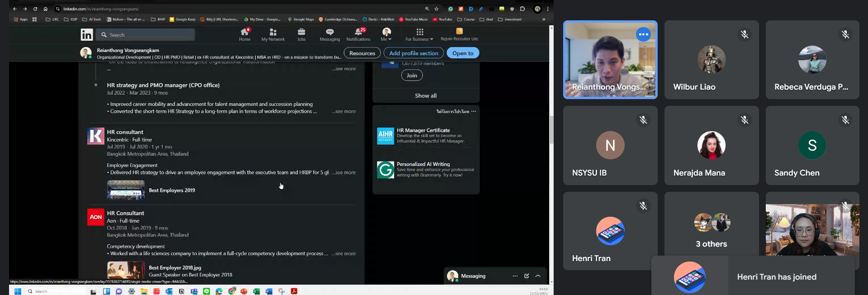Open the browser extensions puzzle menu
Image resolution: width=868 pixels, height=295 pixels.
click(x=522, y=9)
